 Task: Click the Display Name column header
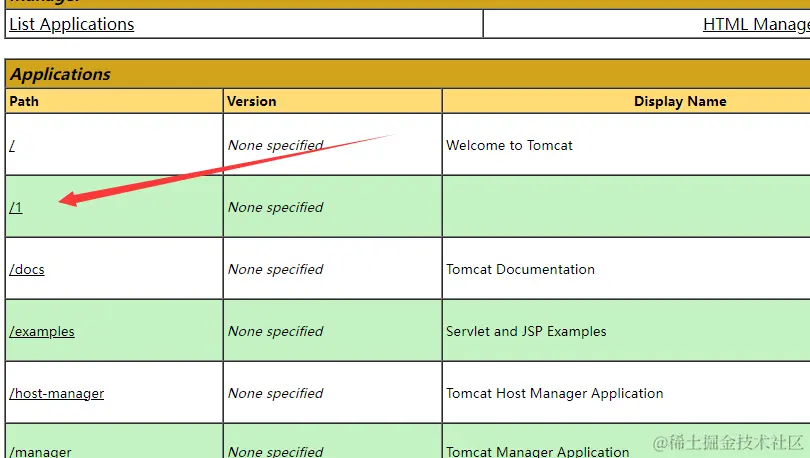point(680,101)
